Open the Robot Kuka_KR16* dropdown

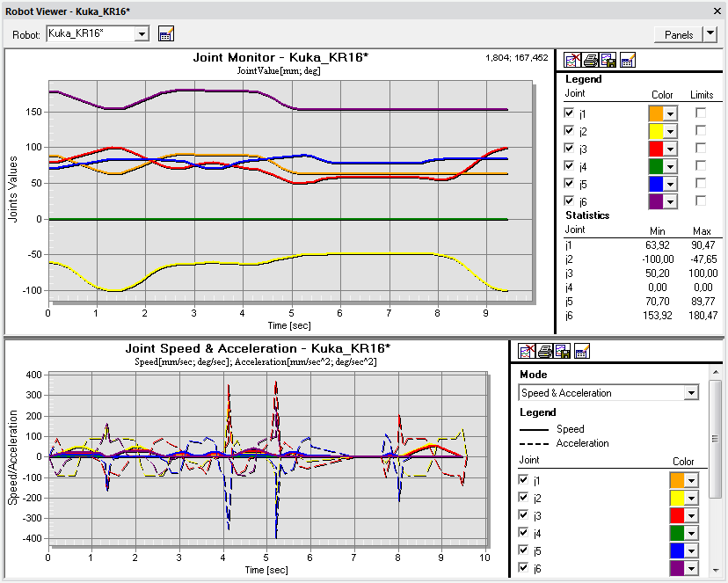tap(142, 34)
